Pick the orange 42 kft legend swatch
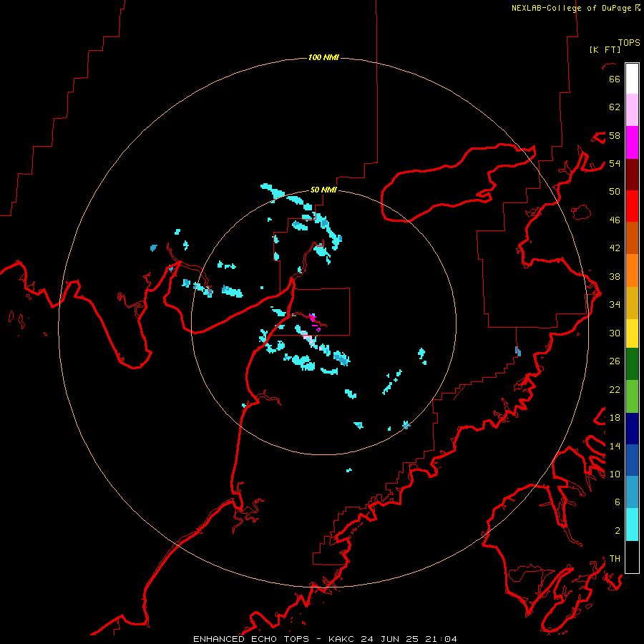 coord(632,270)
